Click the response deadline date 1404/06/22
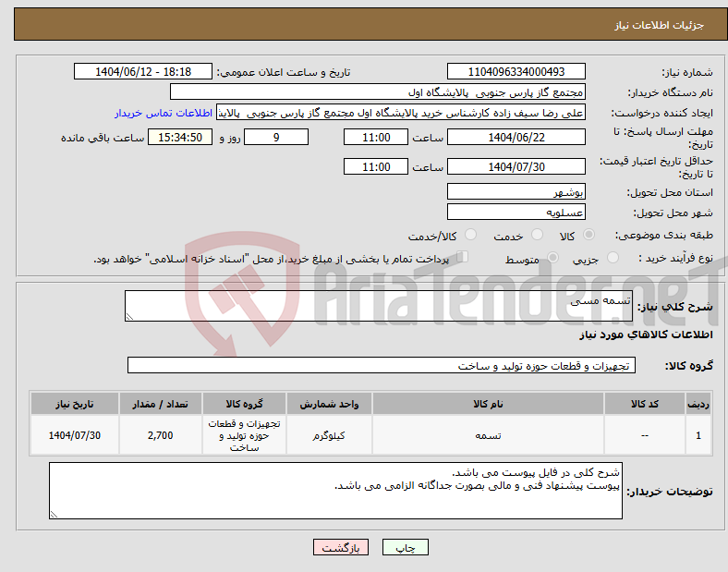The height and width of the screenshot is (572, 728). (x=516, y=137)
